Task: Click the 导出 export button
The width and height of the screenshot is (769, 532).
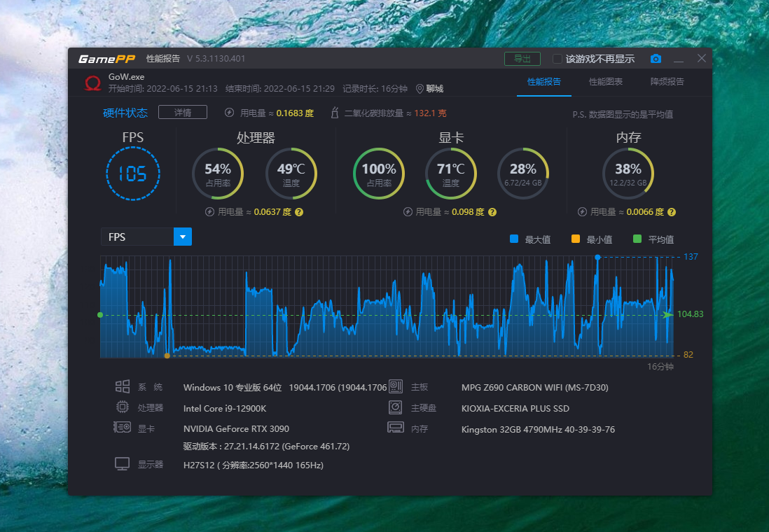Action: 522,59
